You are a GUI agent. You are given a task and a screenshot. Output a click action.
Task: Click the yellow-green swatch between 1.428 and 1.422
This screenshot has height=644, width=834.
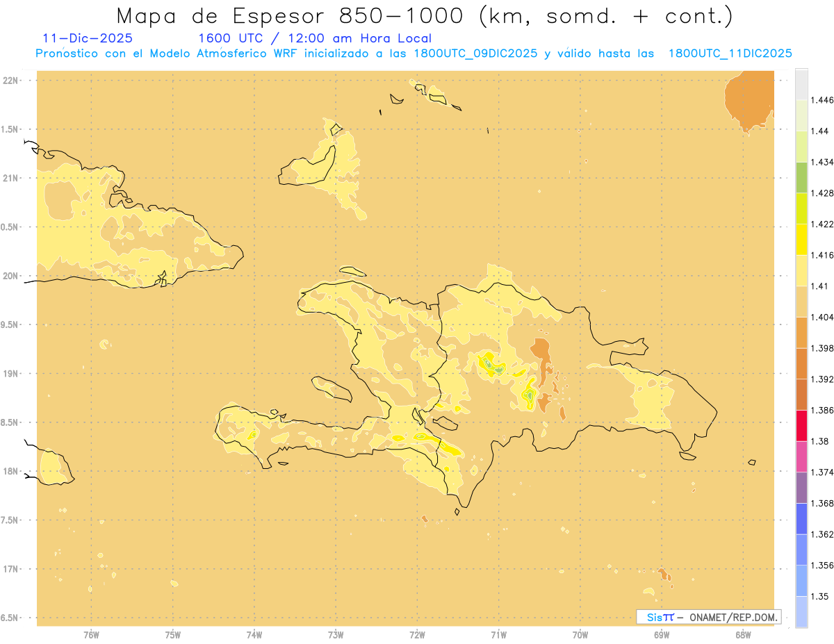tap(801, 208)
